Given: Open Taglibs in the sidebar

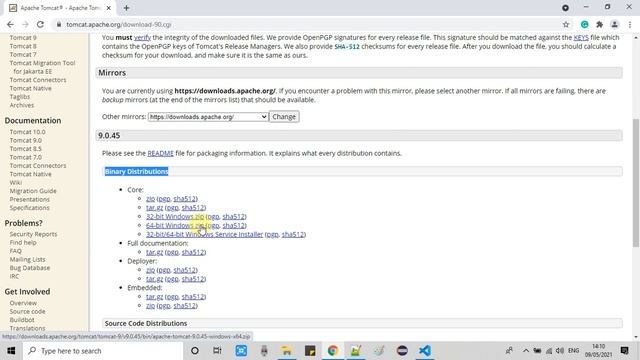Looking at the screenshot, I should point(20,97).
